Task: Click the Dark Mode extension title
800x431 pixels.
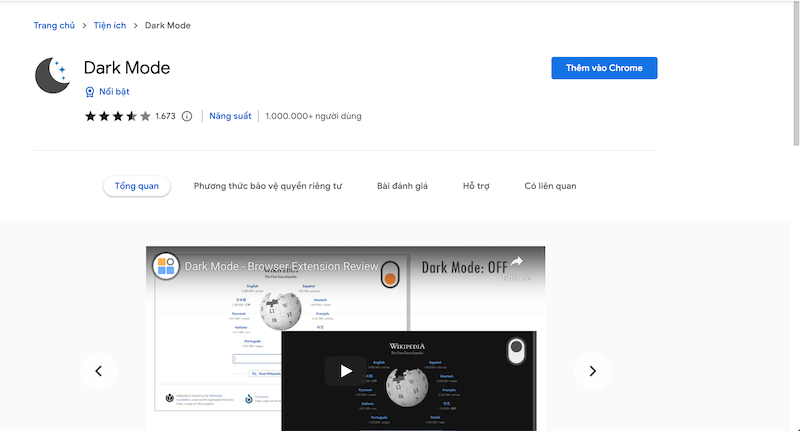Action: [x=127, y=68]
